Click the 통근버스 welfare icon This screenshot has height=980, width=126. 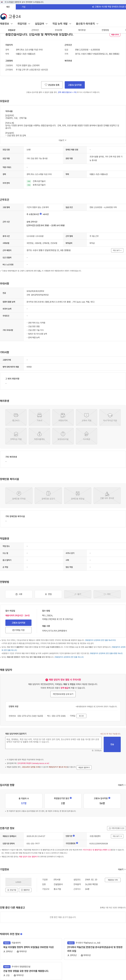pyautogui.click(x=16, y=417)
